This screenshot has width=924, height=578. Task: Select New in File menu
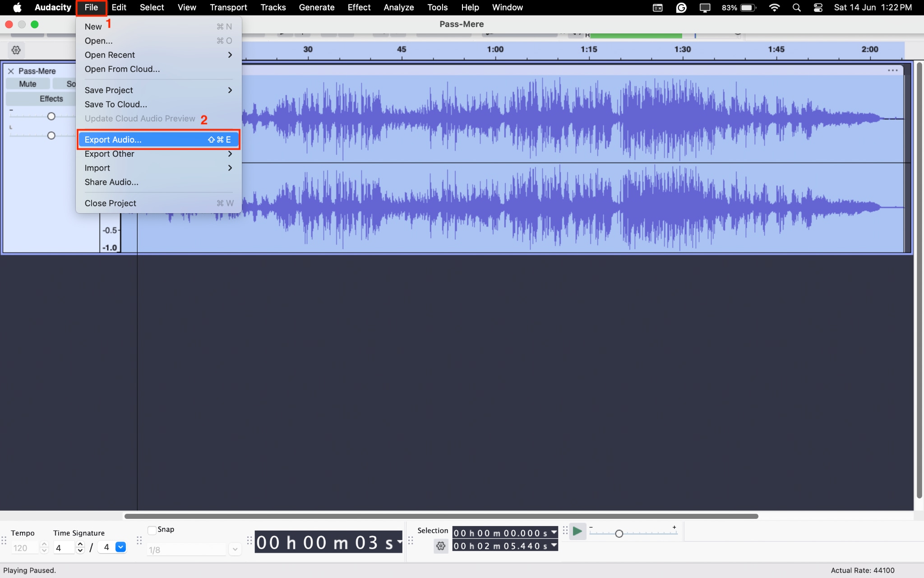[x=158, y=27]
